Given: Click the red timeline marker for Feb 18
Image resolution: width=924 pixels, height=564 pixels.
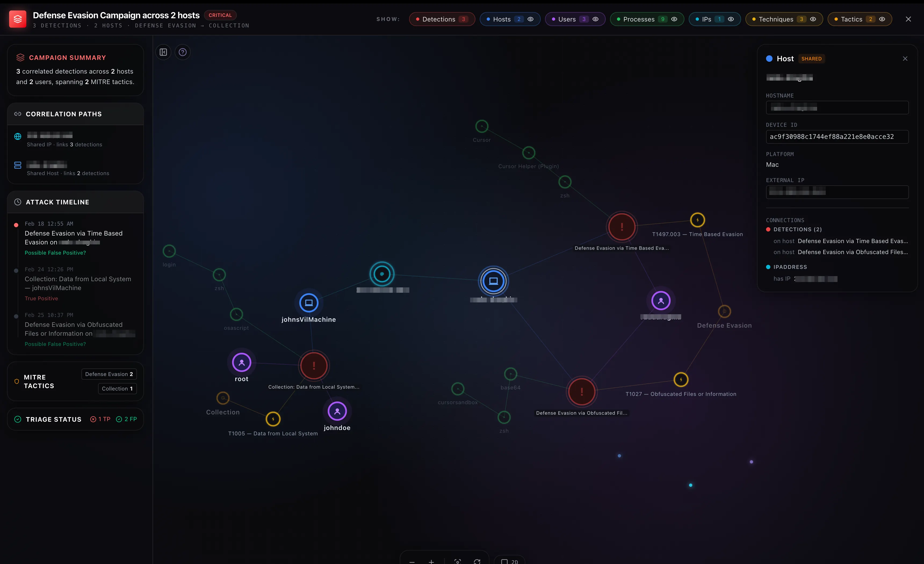Looking at the screenshot, I should pyautogui.click(x=16, y=225).
